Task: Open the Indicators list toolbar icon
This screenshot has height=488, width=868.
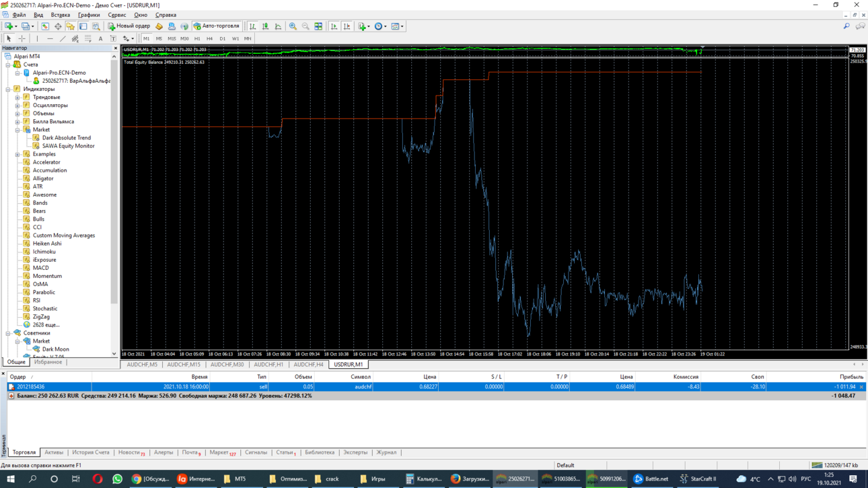Action: click(x=362, y=26)
